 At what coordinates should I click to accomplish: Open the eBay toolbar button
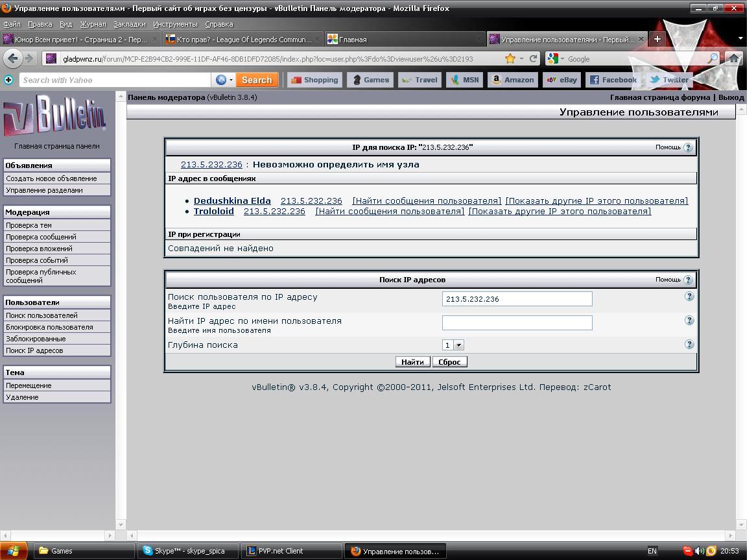tap(561, 80)
